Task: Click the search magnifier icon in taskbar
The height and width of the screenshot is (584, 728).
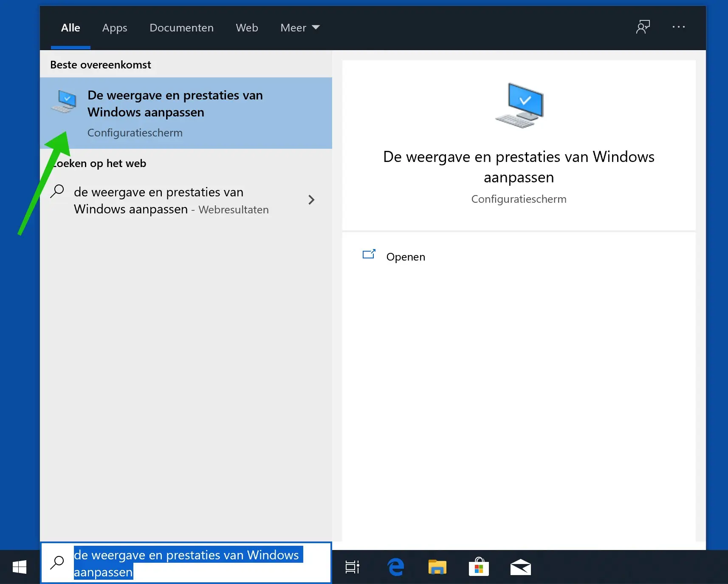Action: click(x=57, y=563)
